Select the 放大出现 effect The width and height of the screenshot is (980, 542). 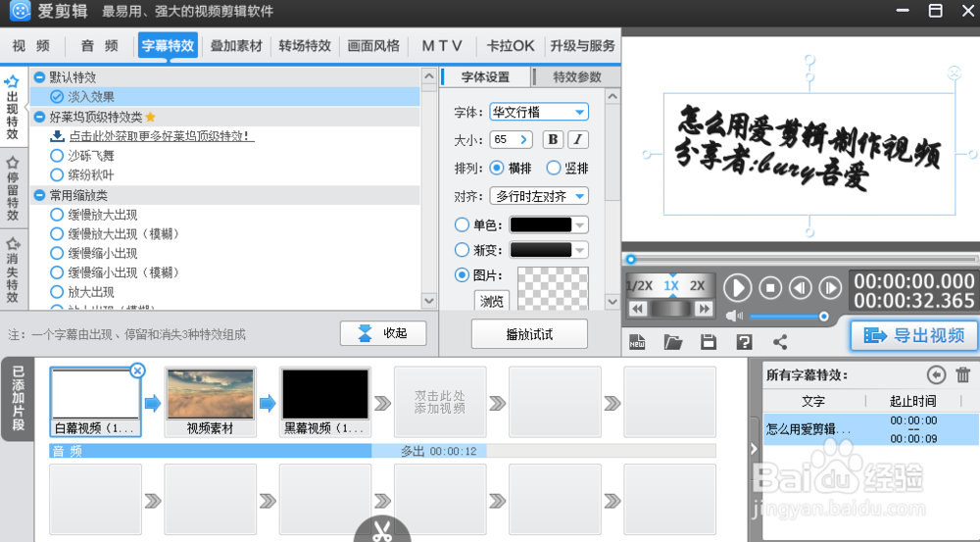point(91,292)
